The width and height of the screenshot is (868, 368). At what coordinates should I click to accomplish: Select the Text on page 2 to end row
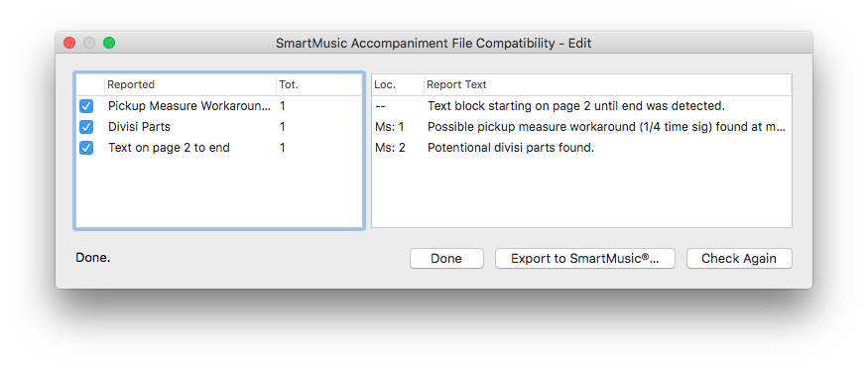[x=219, y=148]
